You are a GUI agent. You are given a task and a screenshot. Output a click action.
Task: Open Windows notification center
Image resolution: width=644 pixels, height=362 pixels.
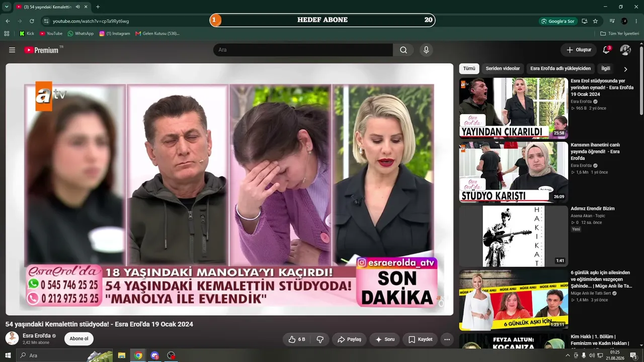click(x=633, y=355)
